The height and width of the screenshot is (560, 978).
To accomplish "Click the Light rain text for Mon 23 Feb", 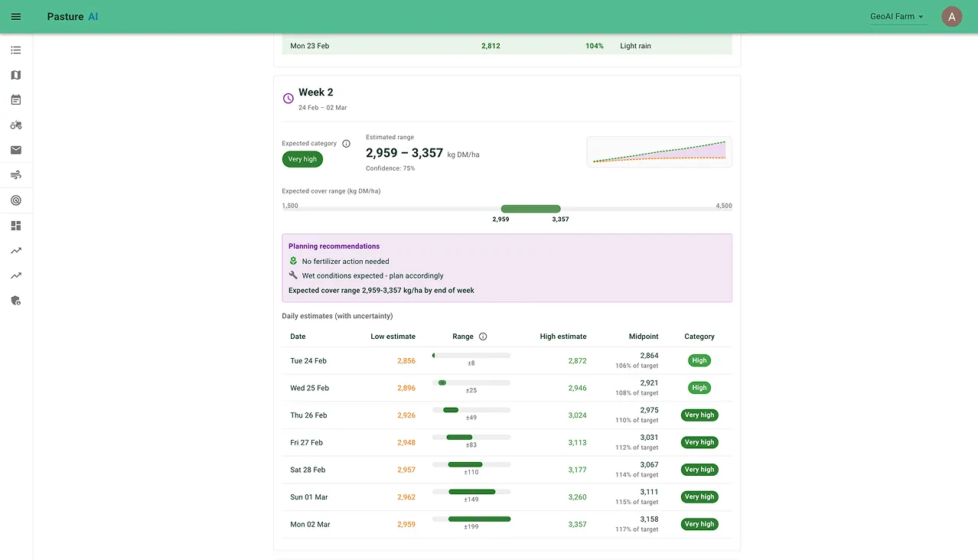I will tap(636, 46).
